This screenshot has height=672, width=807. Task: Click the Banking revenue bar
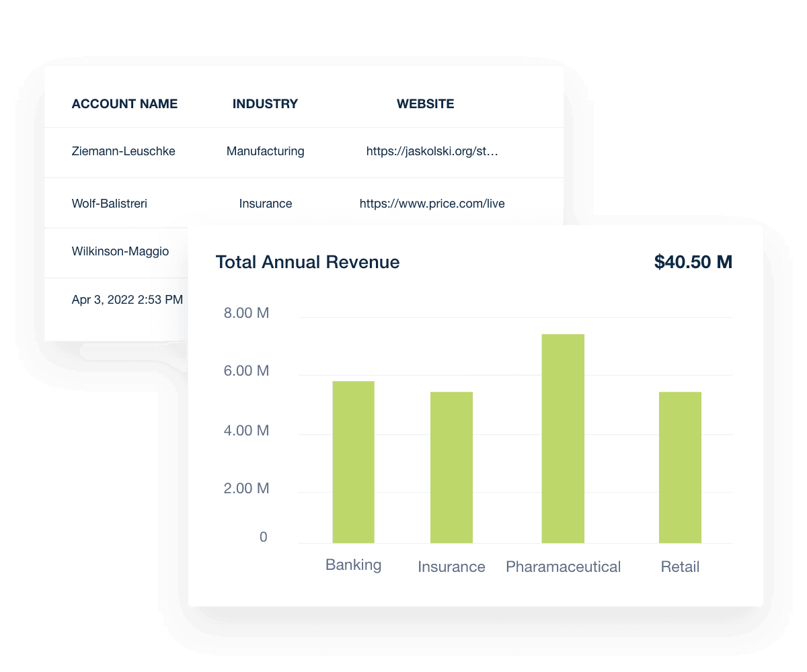click(353, 460)
